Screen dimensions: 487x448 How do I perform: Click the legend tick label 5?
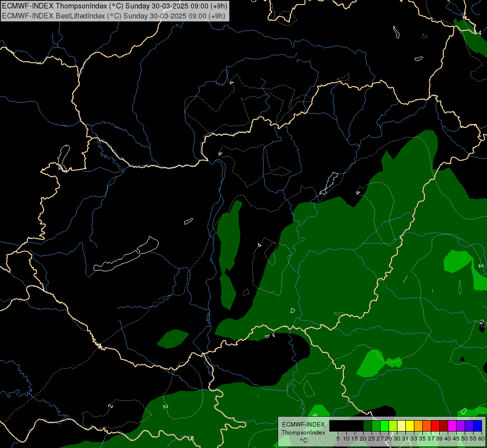click(x=338, y=439)
